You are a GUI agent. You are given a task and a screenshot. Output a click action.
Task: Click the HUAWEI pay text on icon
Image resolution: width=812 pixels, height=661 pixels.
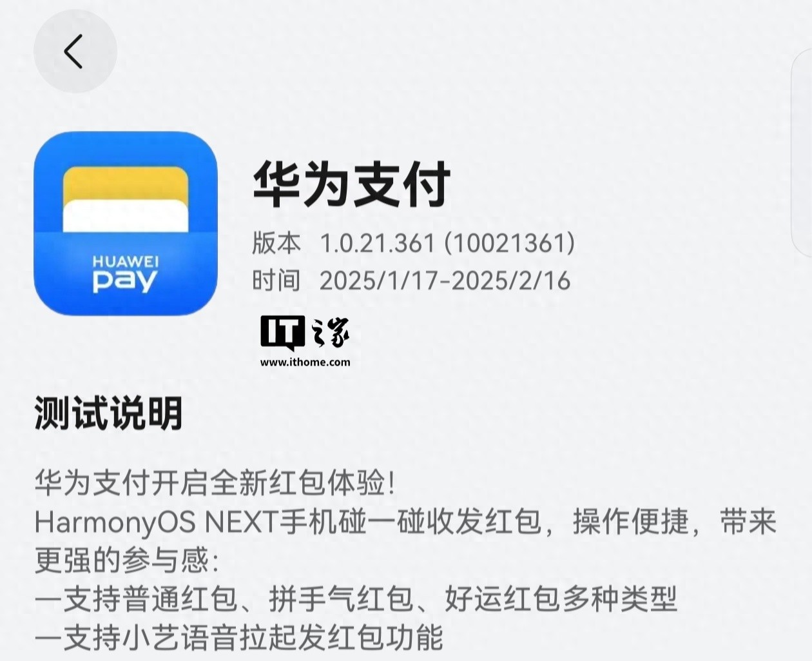point(126,273)
